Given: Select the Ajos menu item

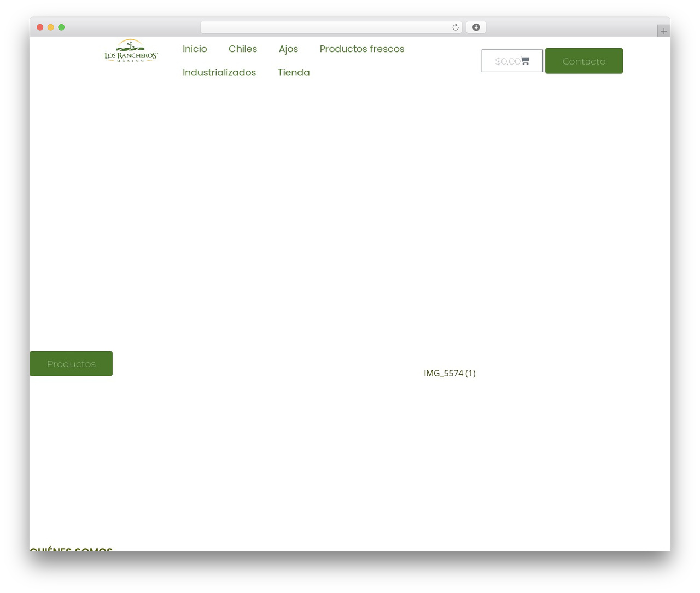Looking at the screenshot, I should pyautogui.click(x=288, y=49).
